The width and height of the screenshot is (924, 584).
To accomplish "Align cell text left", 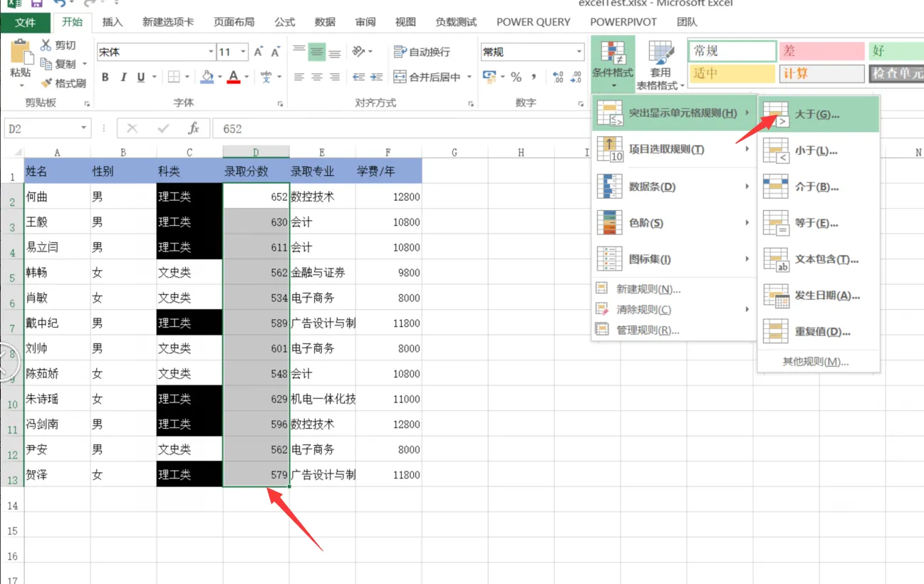I will [299, 77].
